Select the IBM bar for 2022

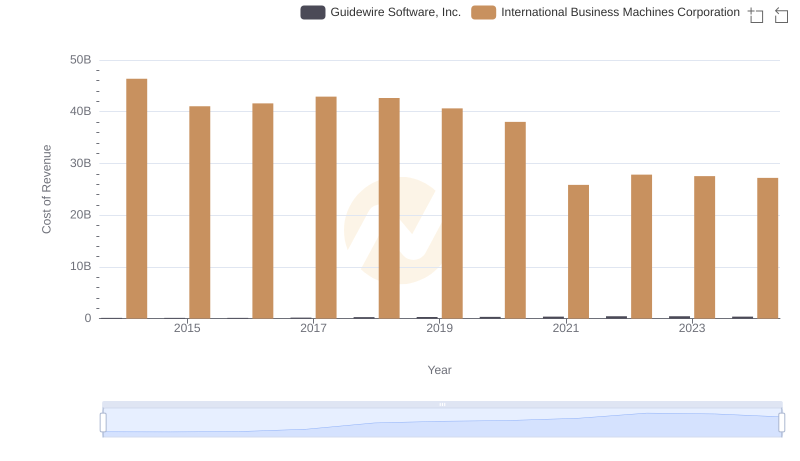641,246
